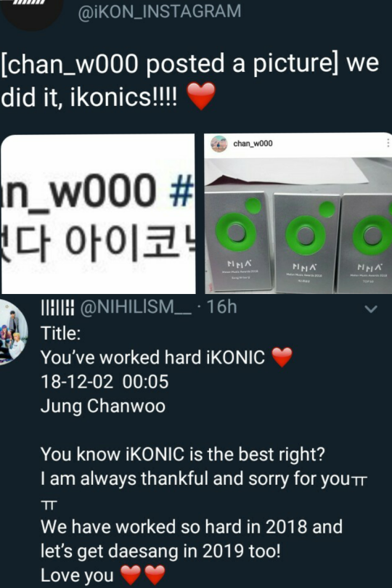This screenshot has height=588, width=392.
Task: Click the first heart after "Love you"
Action: point(130,575)
